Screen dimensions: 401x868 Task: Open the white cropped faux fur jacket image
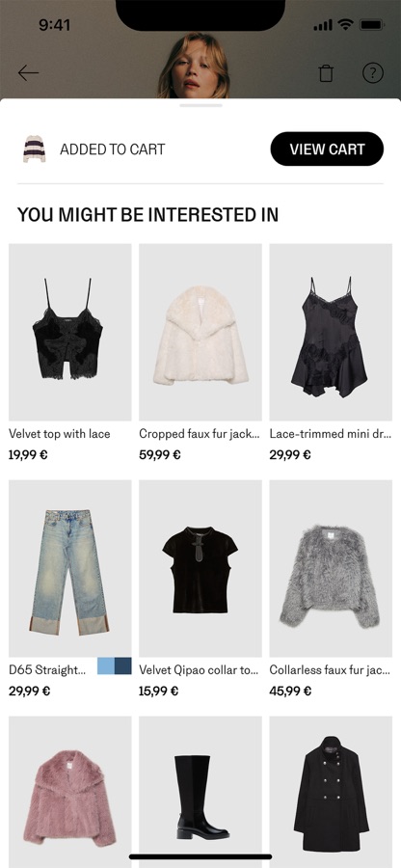[x=200, y=332]
